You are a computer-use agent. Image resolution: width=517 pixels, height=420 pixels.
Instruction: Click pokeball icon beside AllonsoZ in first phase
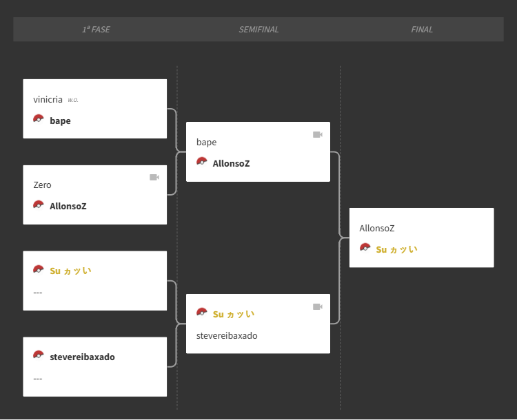point(39,204)
